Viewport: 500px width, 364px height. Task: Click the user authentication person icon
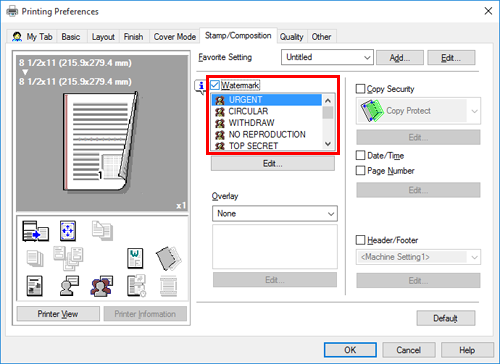pos(69,286)
